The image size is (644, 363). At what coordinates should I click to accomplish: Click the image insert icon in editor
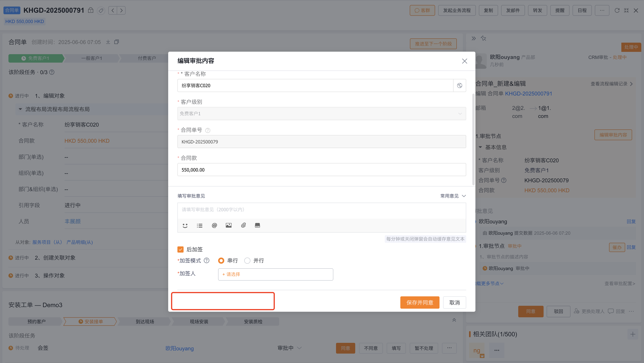pos(228,225)
